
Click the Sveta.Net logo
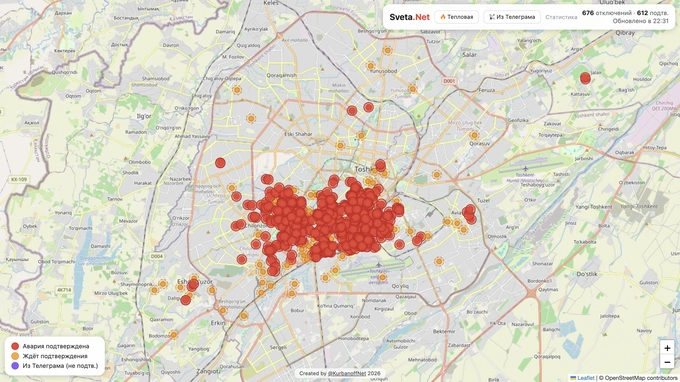[x=409, y=17]
